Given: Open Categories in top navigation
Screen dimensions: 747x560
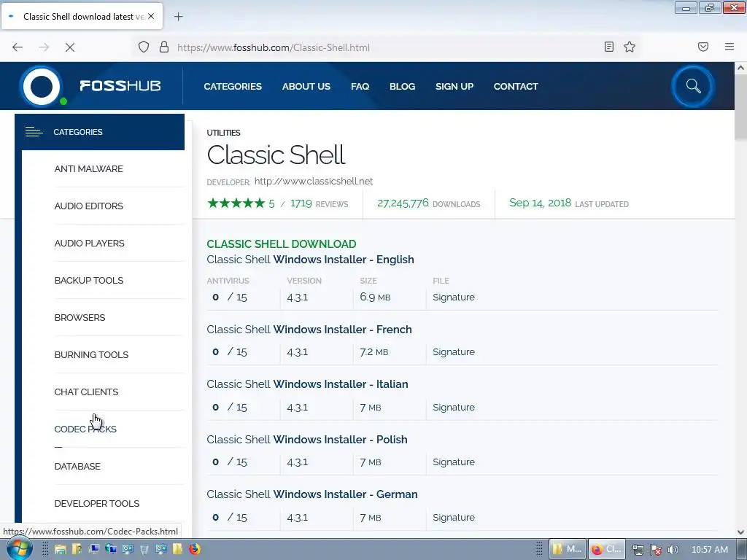Looking at the screenshot, I should tap(233, 86).
